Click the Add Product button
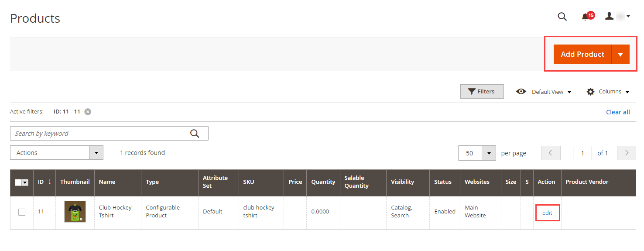644x251 pixels. [582, 55]
